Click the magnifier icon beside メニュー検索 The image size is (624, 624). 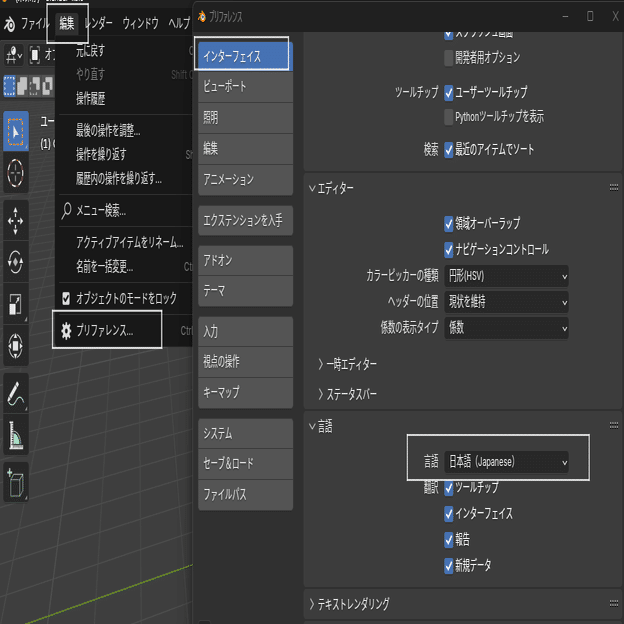(66, 210)
